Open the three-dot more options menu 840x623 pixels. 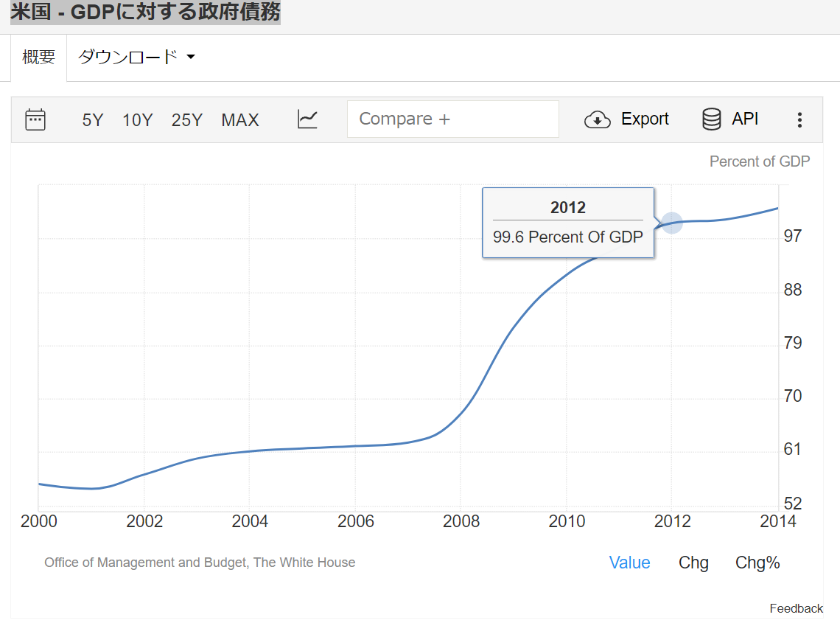point(799,120)
